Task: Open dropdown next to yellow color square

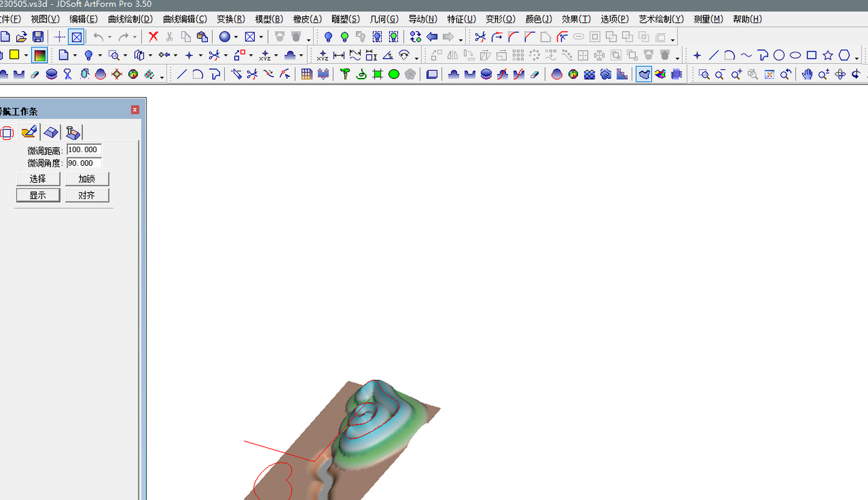Action: pyautogui.click(x=26, y=56)
